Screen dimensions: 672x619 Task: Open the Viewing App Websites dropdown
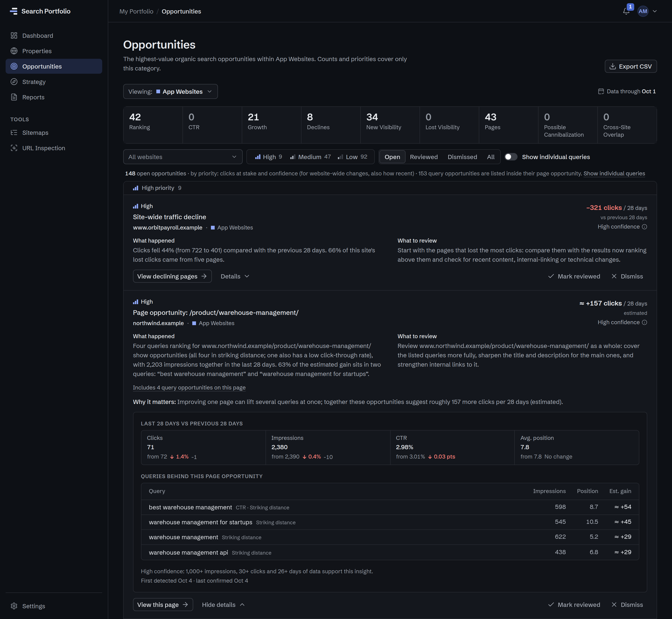[x=170, y=91]
